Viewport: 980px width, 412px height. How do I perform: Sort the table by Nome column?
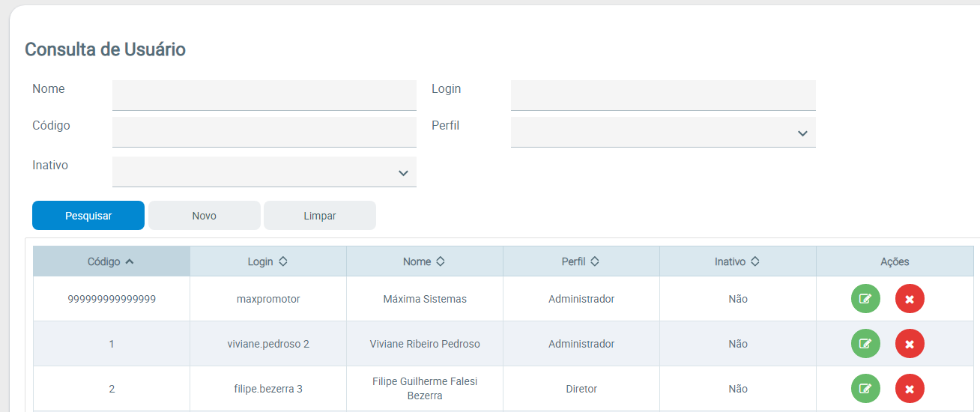click(424, 261)
